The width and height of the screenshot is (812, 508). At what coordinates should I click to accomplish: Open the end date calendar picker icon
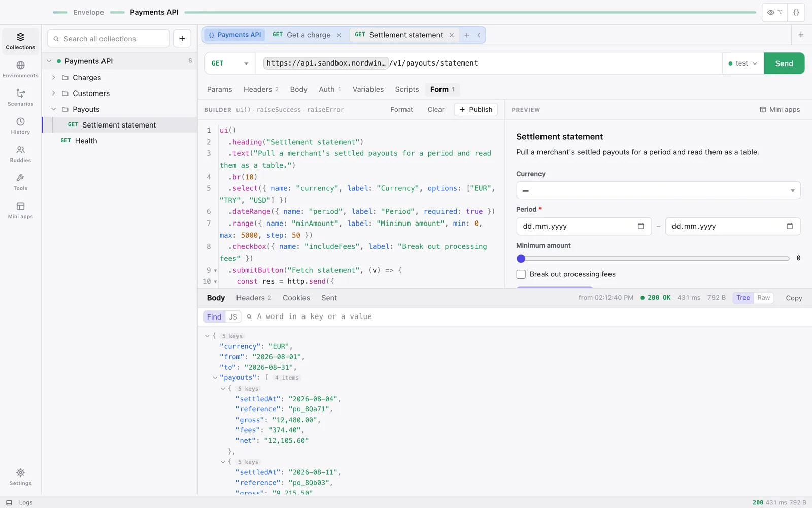point(790,226)
